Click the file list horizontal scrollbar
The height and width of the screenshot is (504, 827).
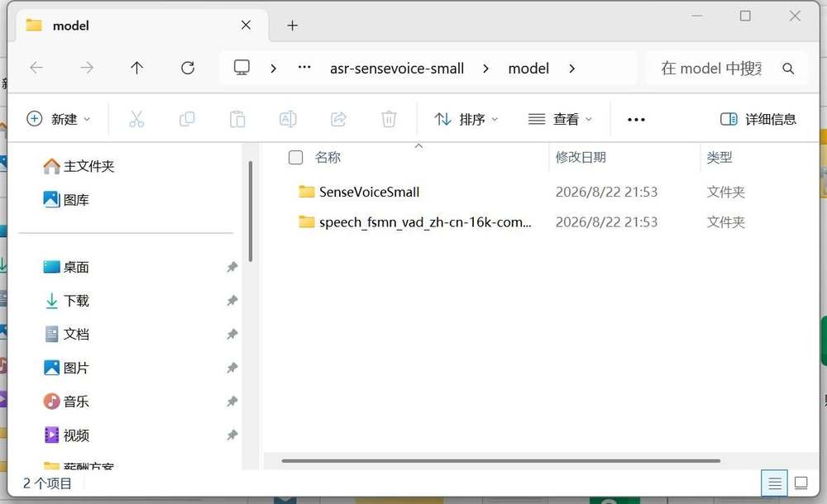501,461
